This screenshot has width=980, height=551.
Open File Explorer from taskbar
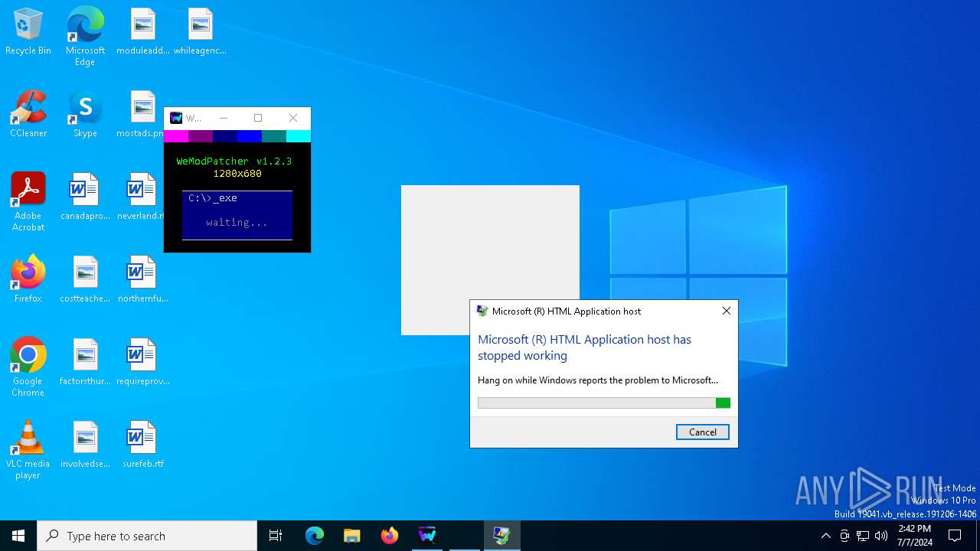click(x=352, y=536)
